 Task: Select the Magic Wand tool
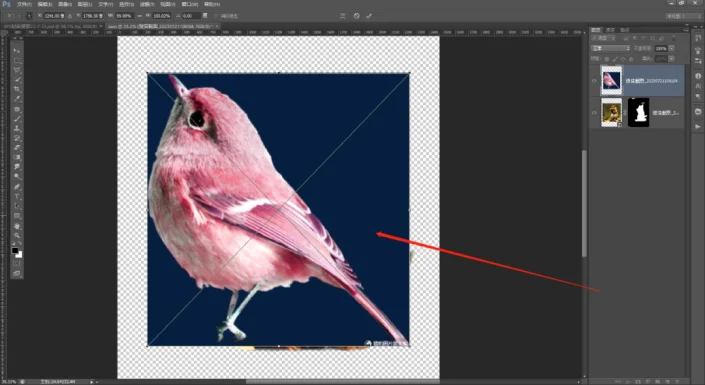[x=17, y=80]
